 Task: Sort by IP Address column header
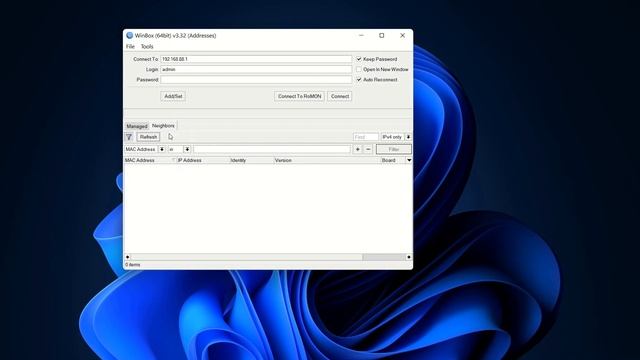click(202, 160)
